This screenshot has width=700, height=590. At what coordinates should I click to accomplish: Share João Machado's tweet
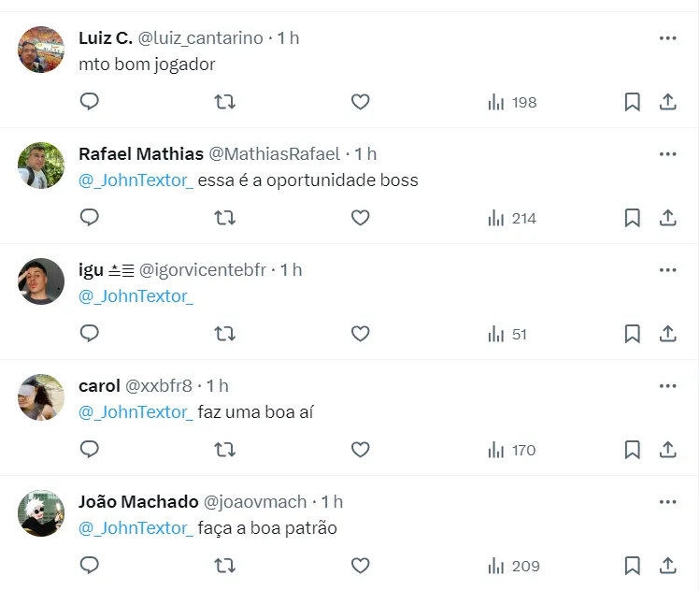[668, 566]
